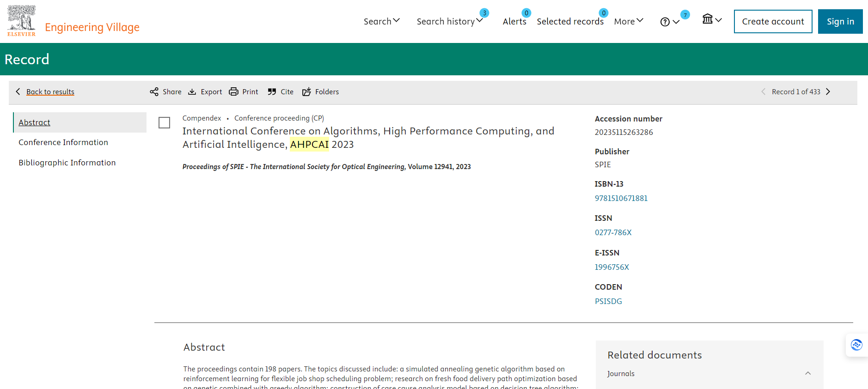Screen dimensions: 868x389
Task: Open Alerts in the top navigation
Action: [514, 21]
